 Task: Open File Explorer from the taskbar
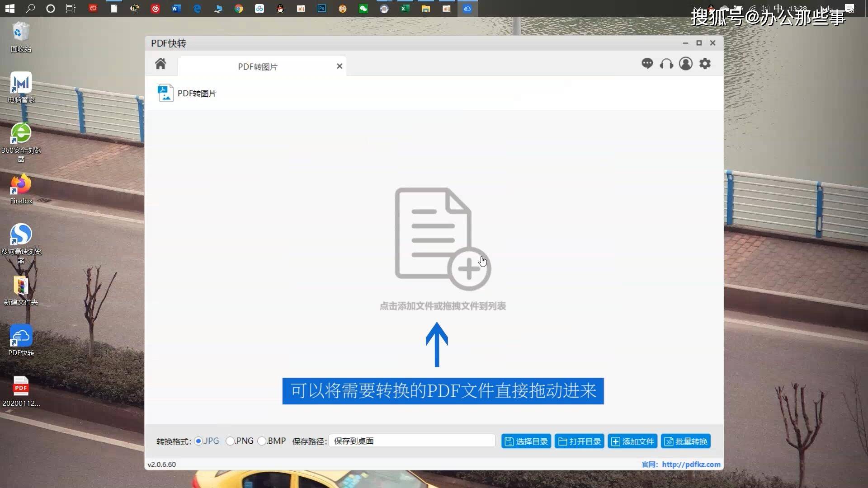pos(425,9)
